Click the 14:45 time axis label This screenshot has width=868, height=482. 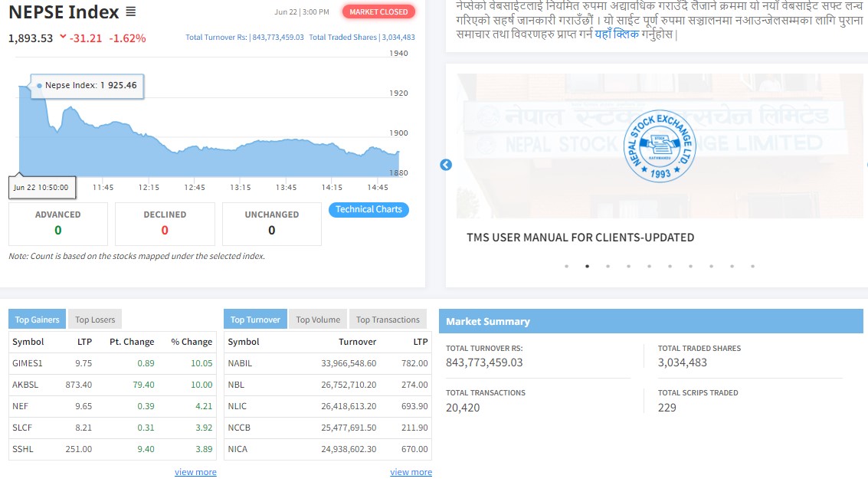(378, 187)
